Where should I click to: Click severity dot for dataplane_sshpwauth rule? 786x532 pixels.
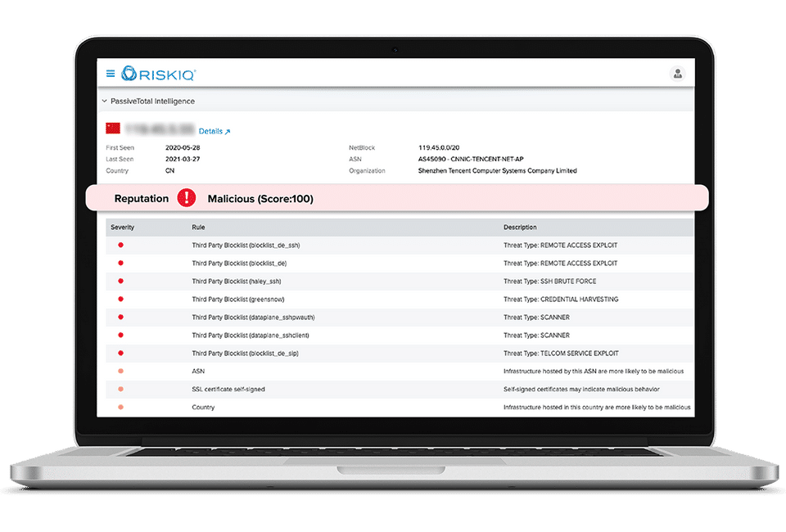point(120,317)
